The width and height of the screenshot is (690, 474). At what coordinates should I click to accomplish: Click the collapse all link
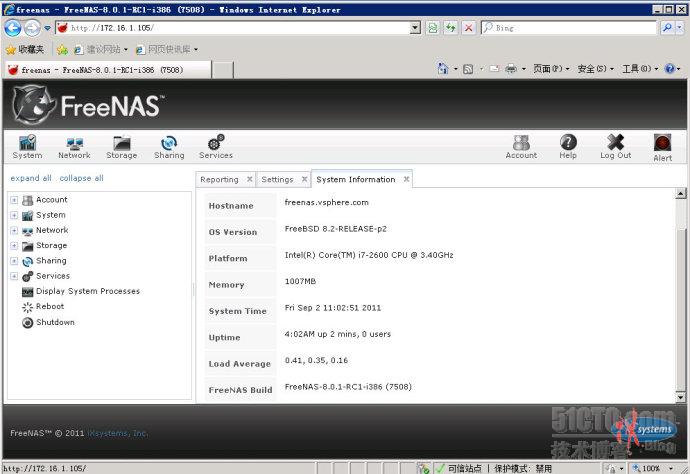point(81,178)
